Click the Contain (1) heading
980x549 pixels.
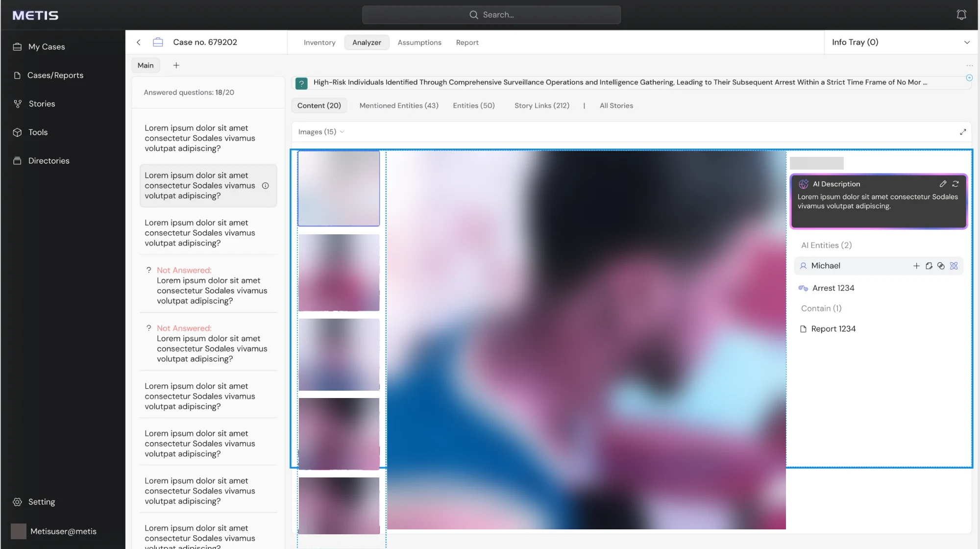[x=821, y=308]
